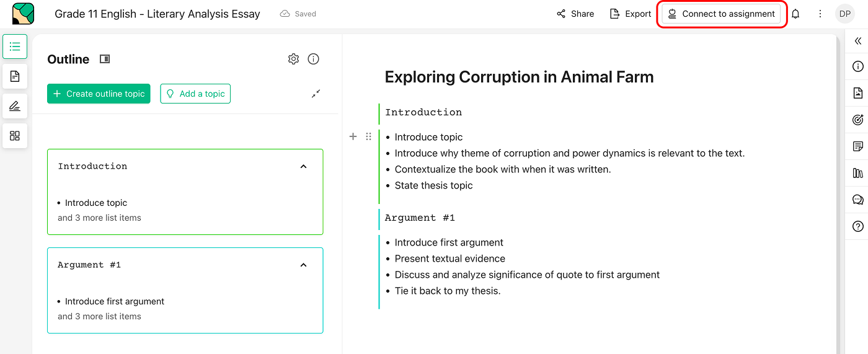Show outline info icon
This screenshot has height=354, width=868.
click(x=314, y=59)
